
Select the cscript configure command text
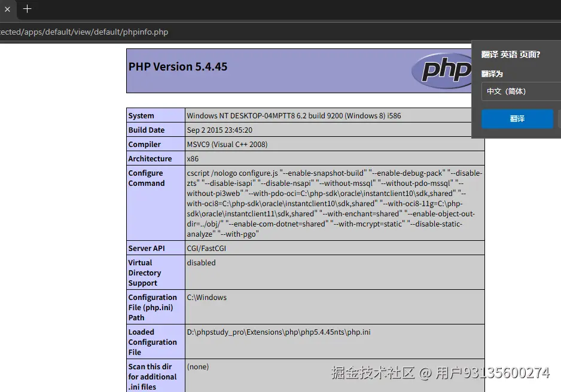(x=334, y=203)
